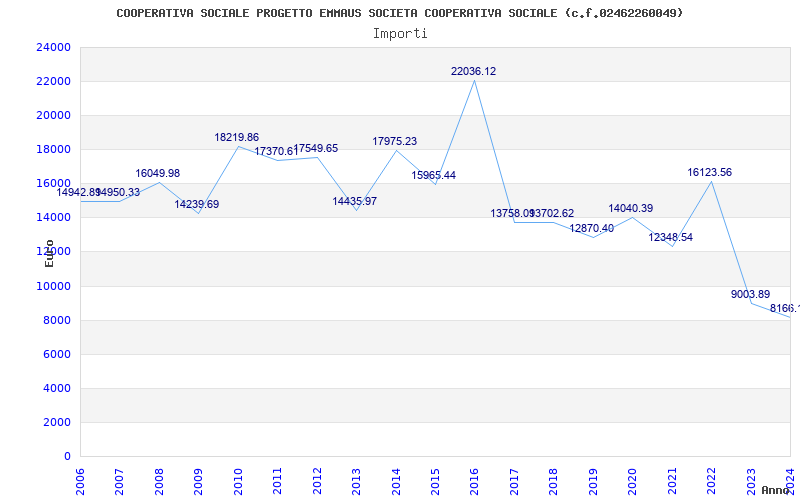Click the peak data label 22036.12
The width and height of the screenshot is (800, 500).
pyautogui.click(x=473, y=71)
